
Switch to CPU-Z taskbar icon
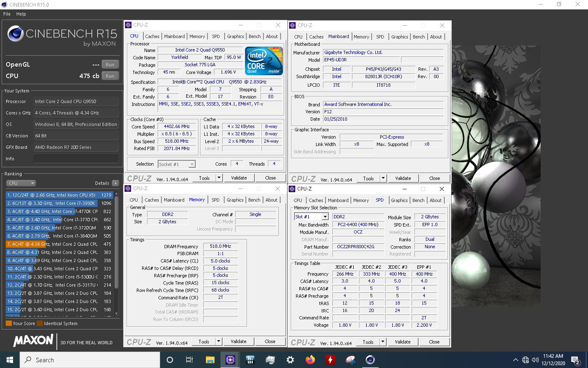pyautogui.click(x=230, y=360)
